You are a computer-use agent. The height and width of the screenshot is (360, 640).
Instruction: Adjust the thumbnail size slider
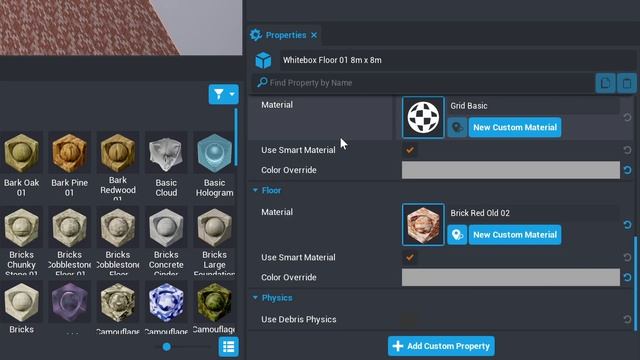[x=167, y=347]
